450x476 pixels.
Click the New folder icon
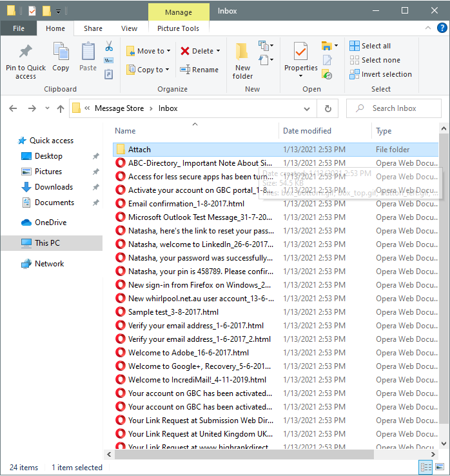click(242, 51)
